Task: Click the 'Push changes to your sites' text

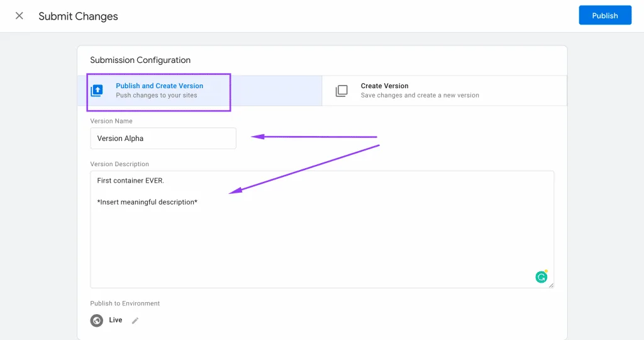Action: coord(157,95)
